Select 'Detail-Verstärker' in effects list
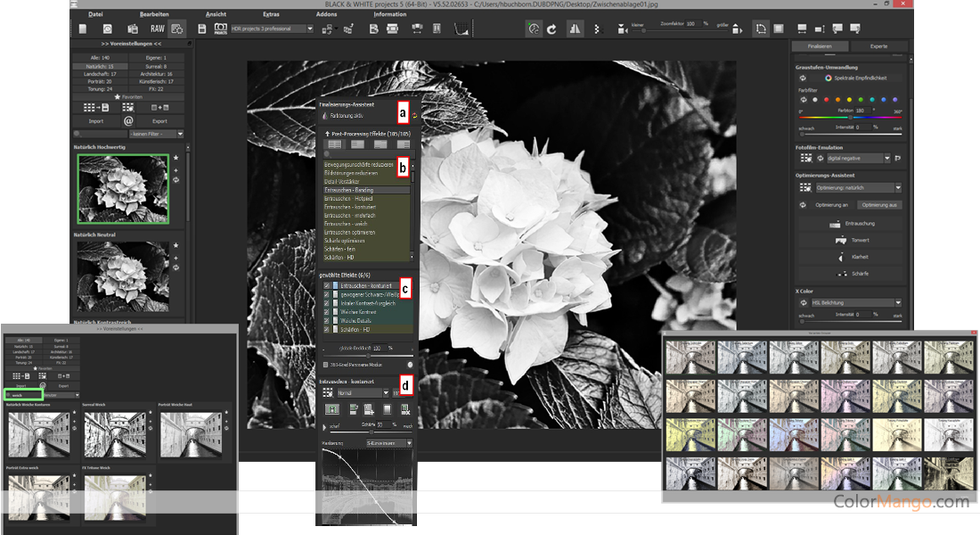 (366, 182)
